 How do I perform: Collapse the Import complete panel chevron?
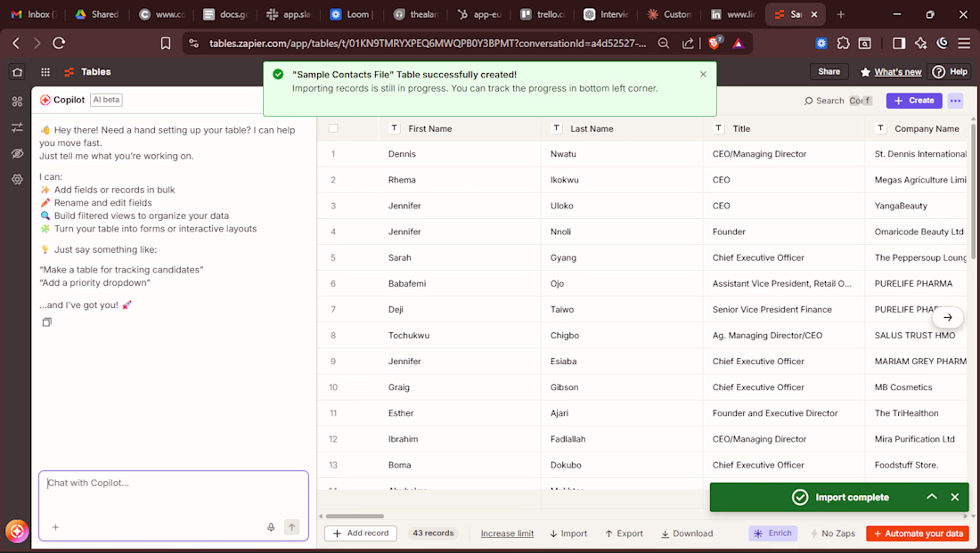(x=932, y=497)
